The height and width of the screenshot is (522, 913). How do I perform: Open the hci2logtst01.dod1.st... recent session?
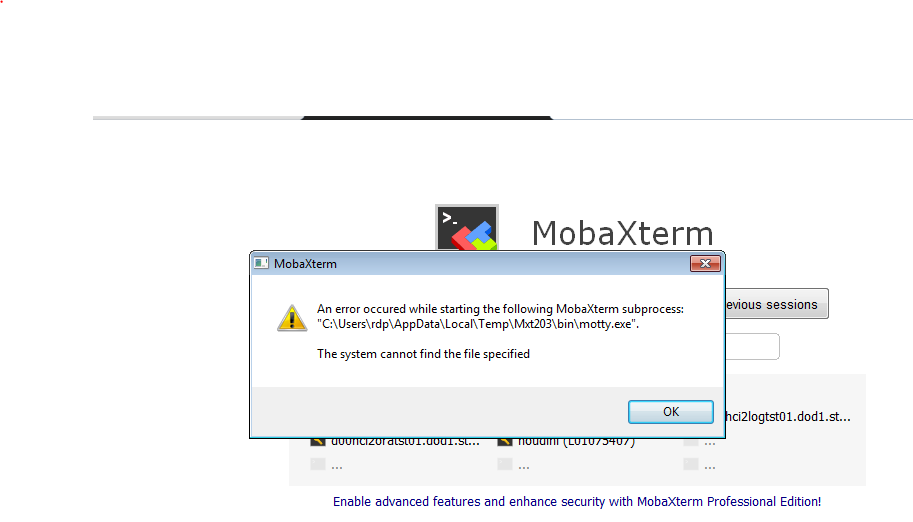(x=788, y=417)
